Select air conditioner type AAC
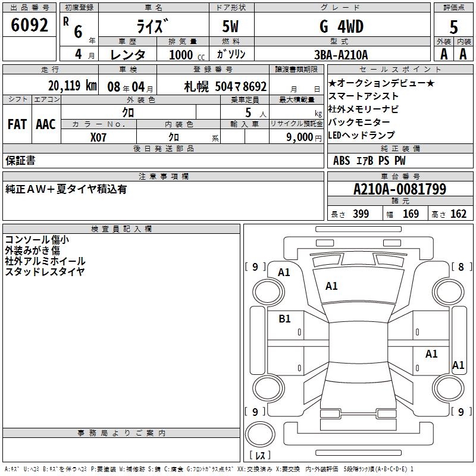Viewport: 476px width, 476px height. click(x=46, y=124)
